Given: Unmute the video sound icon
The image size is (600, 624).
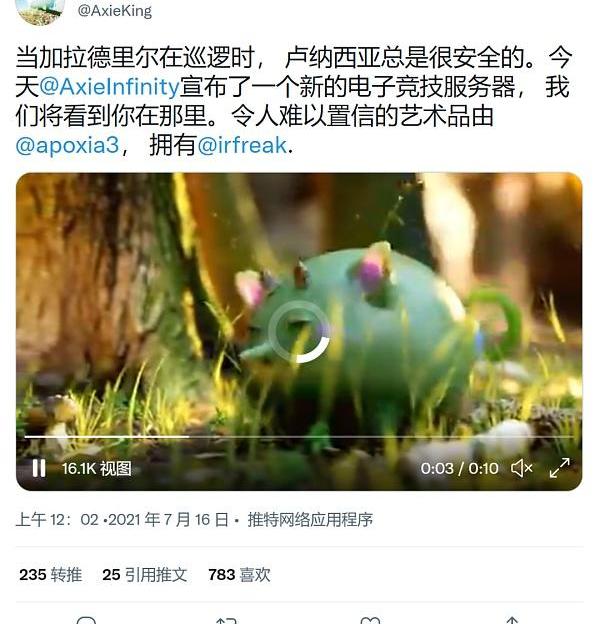Looking at the screenshot, I should pyautogui.click(x=522, y=468).
